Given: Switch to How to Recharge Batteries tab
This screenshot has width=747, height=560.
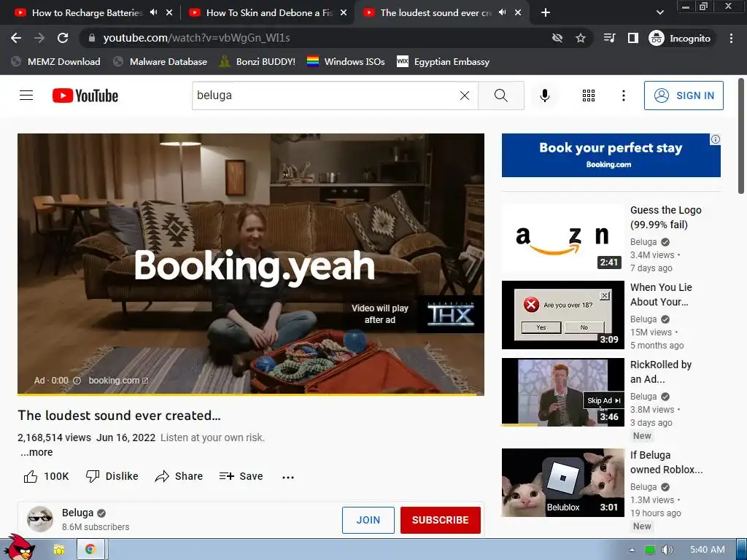Looking at the screenshot, I should click(88, 13).
